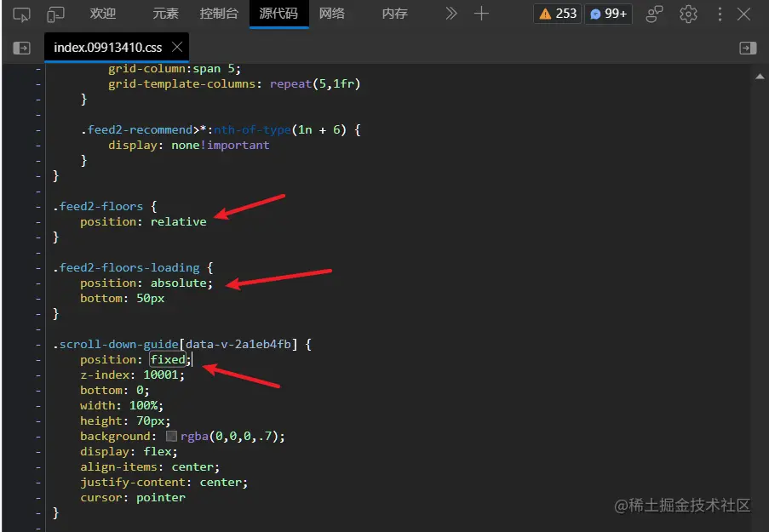This screenshot has width=769, height=532.
Task: Click the 'grid-template-columns' property
Action: click(x=182, y=84)
